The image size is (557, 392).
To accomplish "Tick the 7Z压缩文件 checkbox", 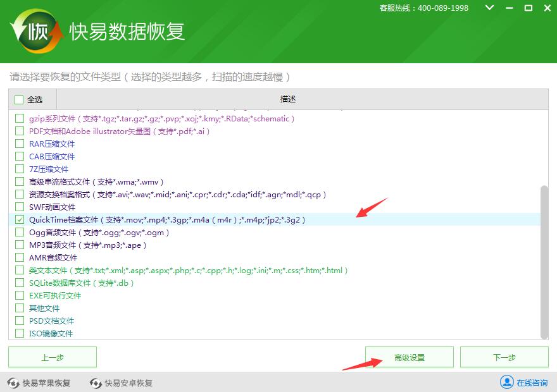I will point(20,169).
